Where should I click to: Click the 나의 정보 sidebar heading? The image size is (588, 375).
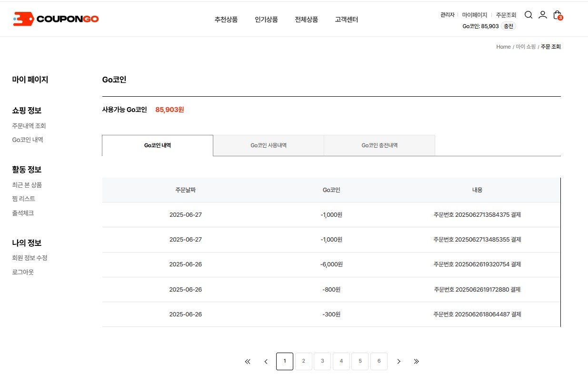tap(27, 243)
